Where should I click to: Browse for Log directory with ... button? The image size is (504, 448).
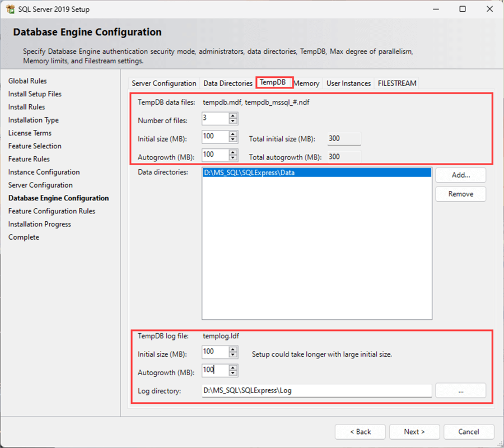[461, 391]
